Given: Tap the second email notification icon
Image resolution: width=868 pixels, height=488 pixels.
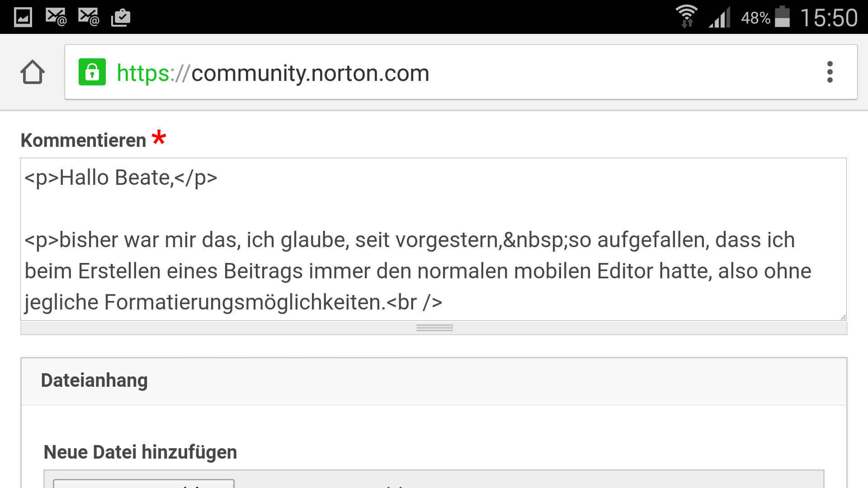Looking at the screenshot, I should pyautogui.click(x=89, y=17).
